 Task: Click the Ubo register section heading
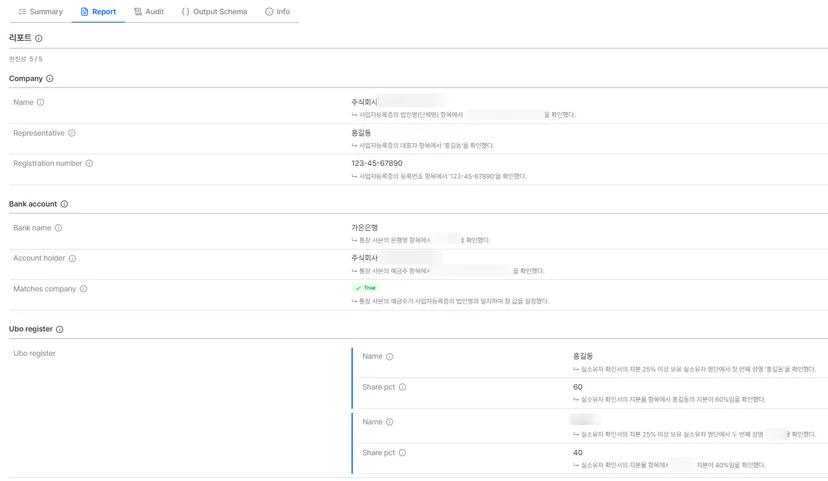tap(31, 329)
